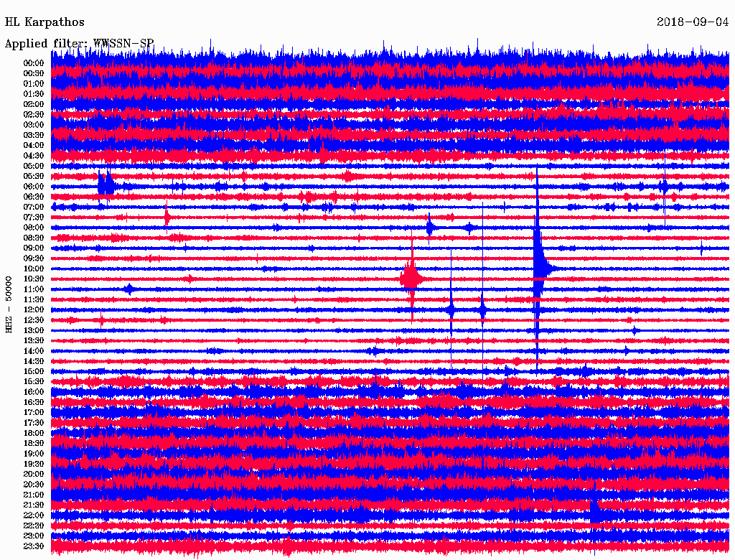Select the 12:00 time label
This screenshot has height=560, width=735.
(x=34, y=310)
